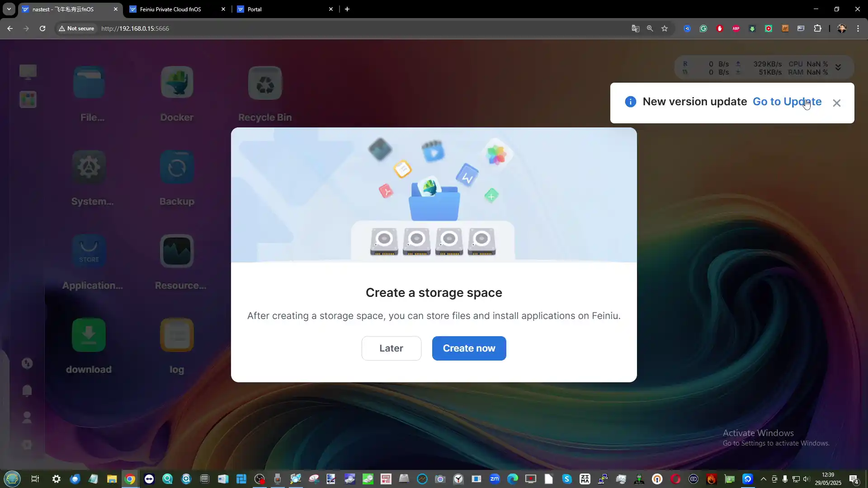Click the zoom magnifier icon in address bar

[650, 28]
